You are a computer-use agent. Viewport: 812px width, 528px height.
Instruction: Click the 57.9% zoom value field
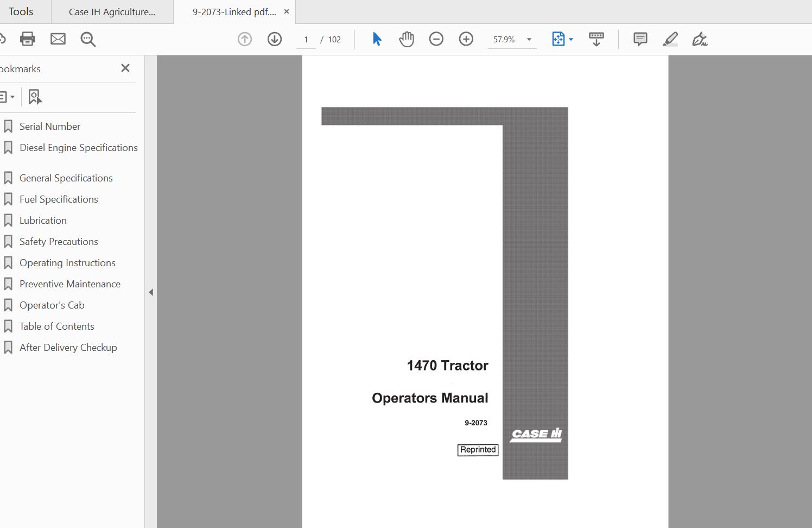point(504,40)
